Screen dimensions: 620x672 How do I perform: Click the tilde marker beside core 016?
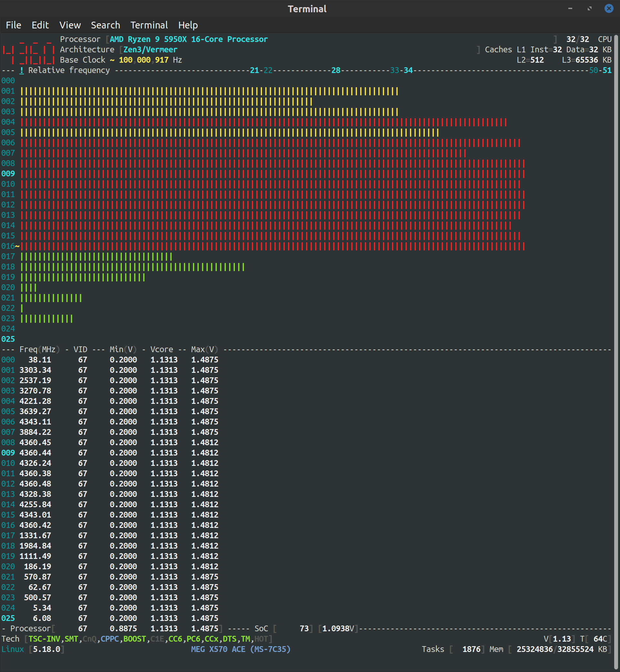point(17,246)
